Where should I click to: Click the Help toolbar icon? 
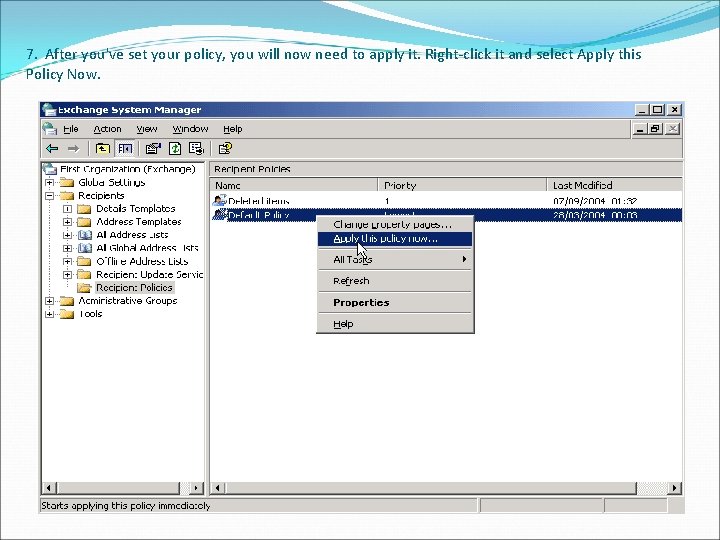point(225,148)
